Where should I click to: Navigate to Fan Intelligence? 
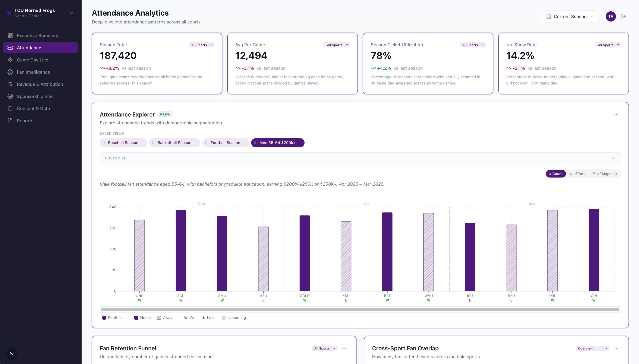(41, 72)
